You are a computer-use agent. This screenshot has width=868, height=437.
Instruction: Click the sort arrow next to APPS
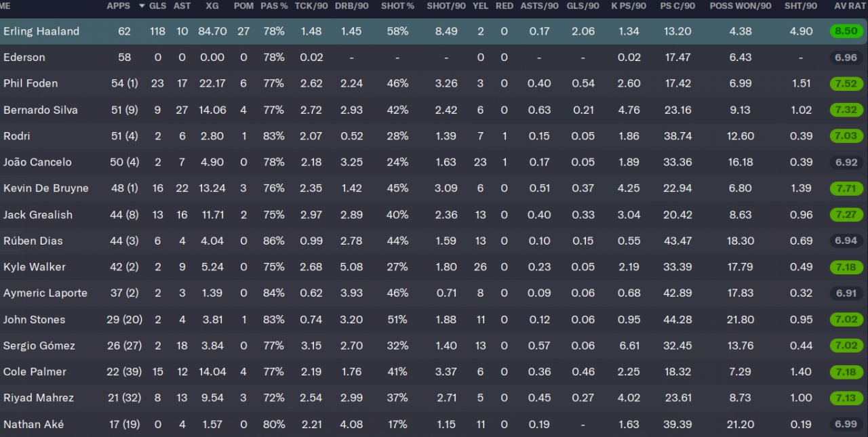click(142, 6)
